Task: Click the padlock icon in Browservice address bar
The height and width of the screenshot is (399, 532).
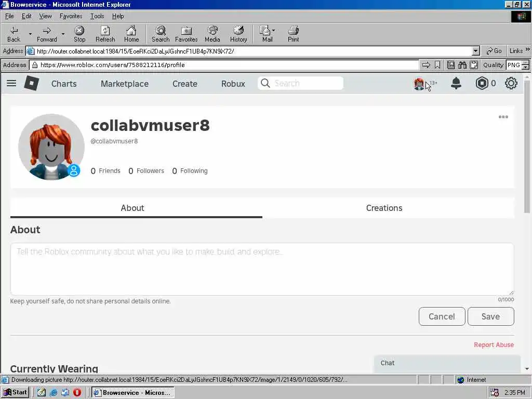Action: click(35, 65)
